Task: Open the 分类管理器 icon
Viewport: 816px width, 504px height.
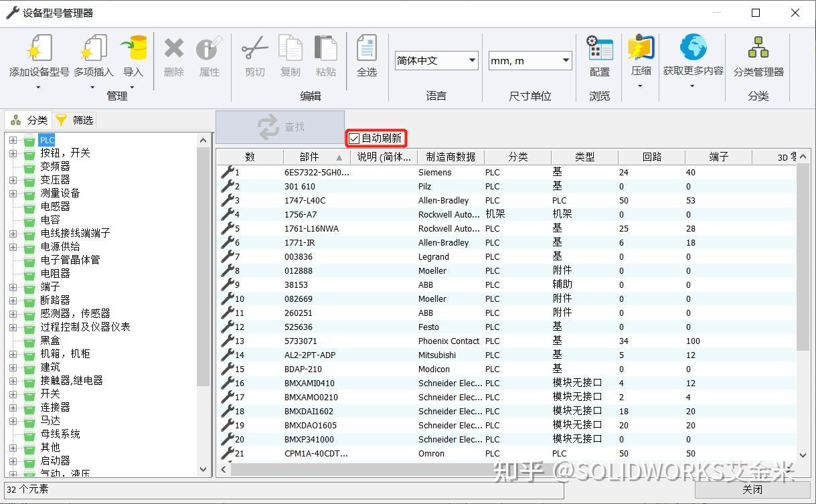Action: point(758,48)
